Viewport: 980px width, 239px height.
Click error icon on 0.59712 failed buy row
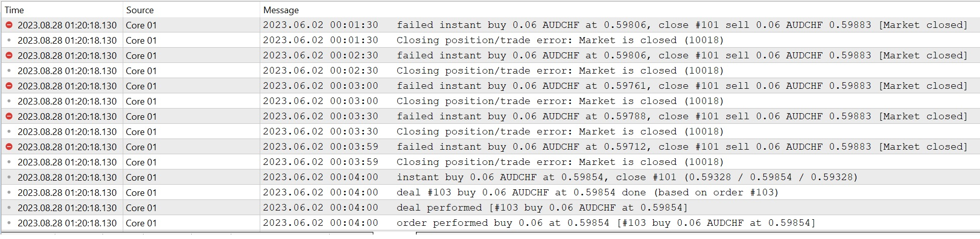coord(9,147)
